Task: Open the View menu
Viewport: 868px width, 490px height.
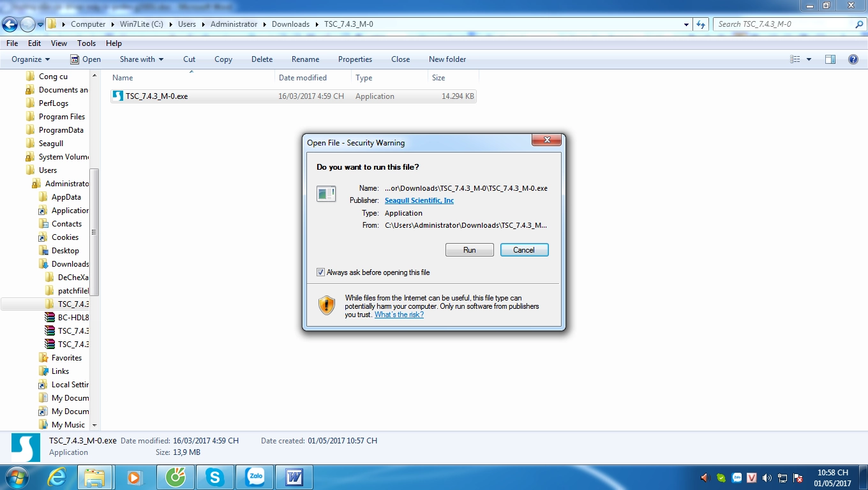Action: tap(59, 43)
